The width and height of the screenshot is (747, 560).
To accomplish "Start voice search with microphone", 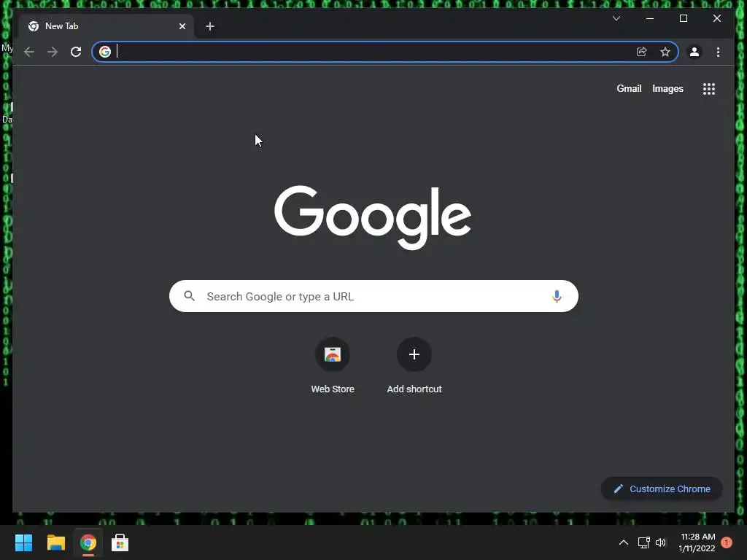I will click(557, 296).
